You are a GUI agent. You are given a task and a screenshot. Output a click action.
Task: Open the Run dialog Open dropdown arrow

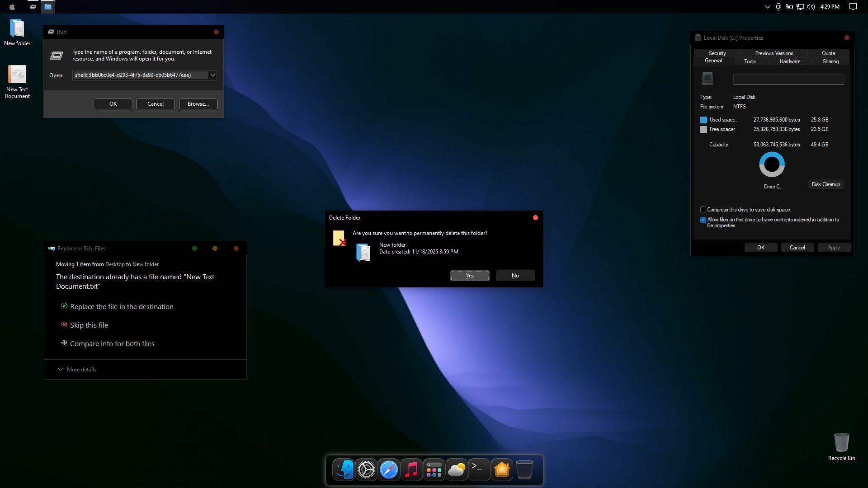tap(212, 75)
